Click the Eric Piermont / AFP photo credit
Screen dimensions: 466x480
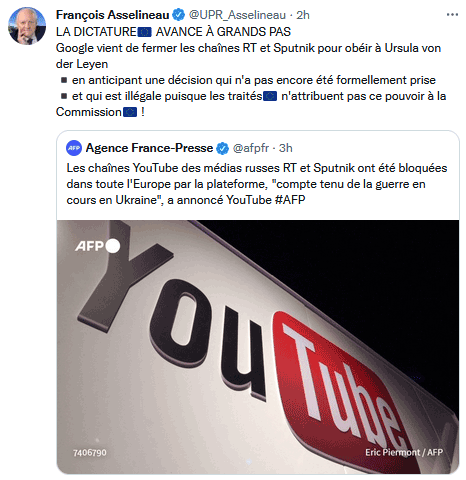coord(404,452)
